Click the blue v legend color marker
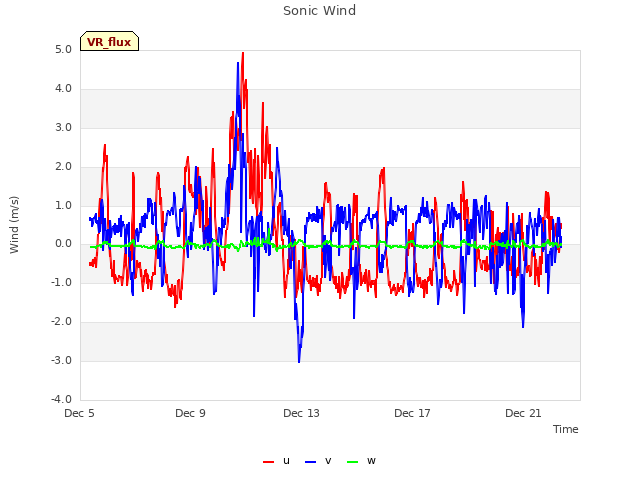 [310, 462]
